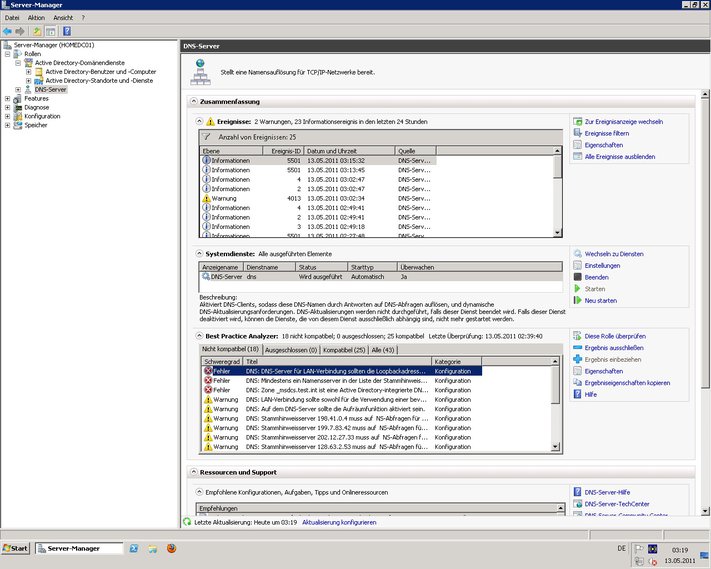Click Eigenschaften link under Ereignisse

coord(604,145)
